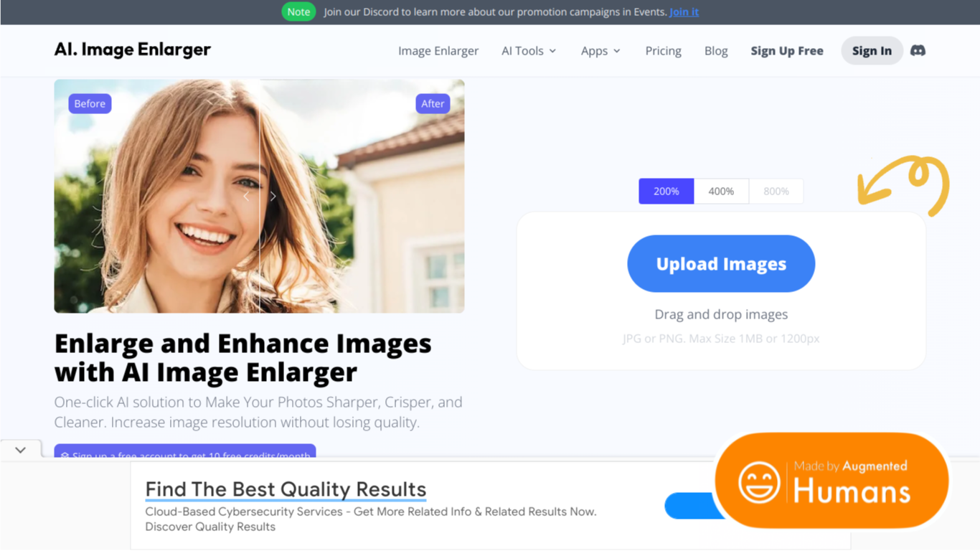Select 400% enlargement option
980x551 pixels.
click(x=721, y=191)
